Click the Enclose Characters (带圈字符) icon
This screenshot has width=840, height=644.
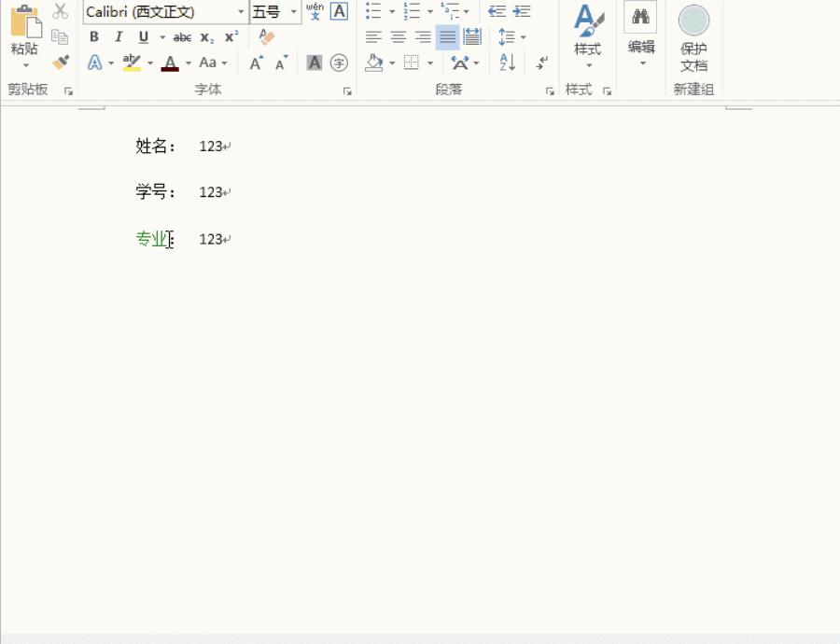338,63
